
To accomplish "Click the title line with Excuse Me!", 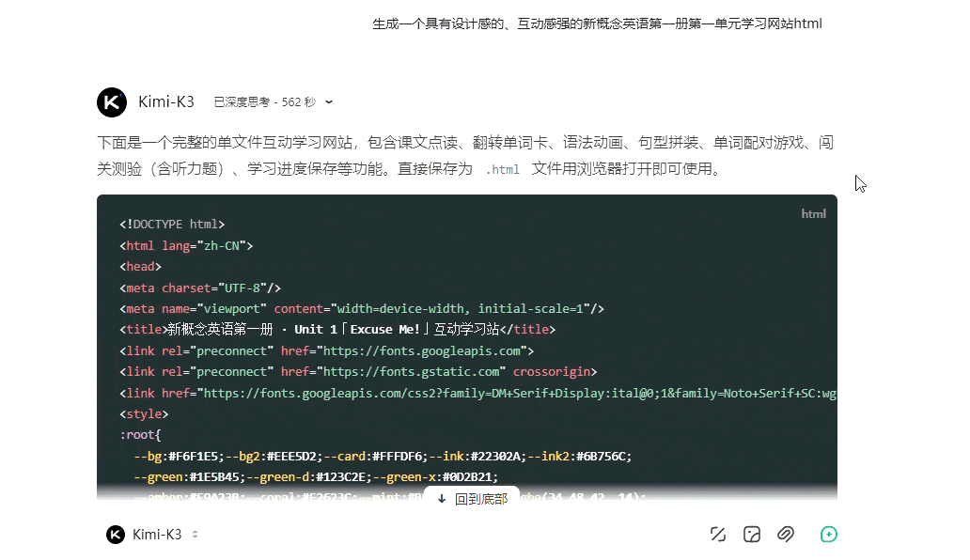I will [337, 330].
